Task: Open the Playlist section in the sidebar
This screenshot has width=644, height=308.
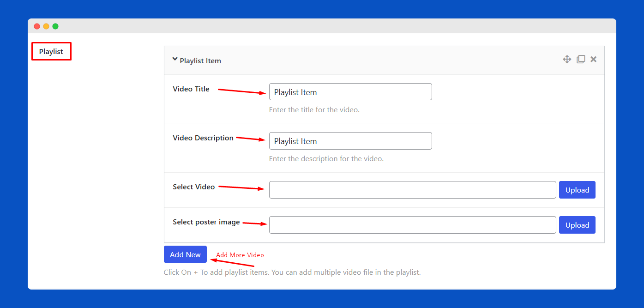Action: [x=51, y=51]
